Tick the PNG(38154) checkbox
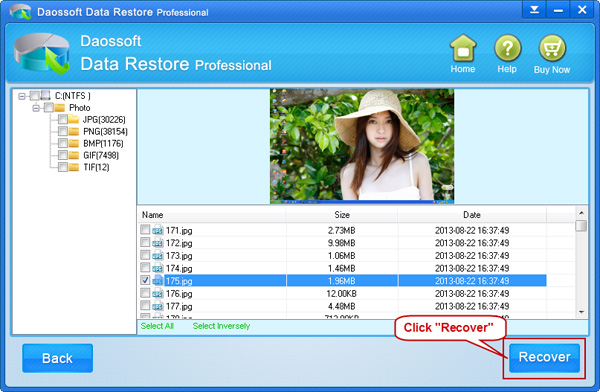 (x=63, y=131)
